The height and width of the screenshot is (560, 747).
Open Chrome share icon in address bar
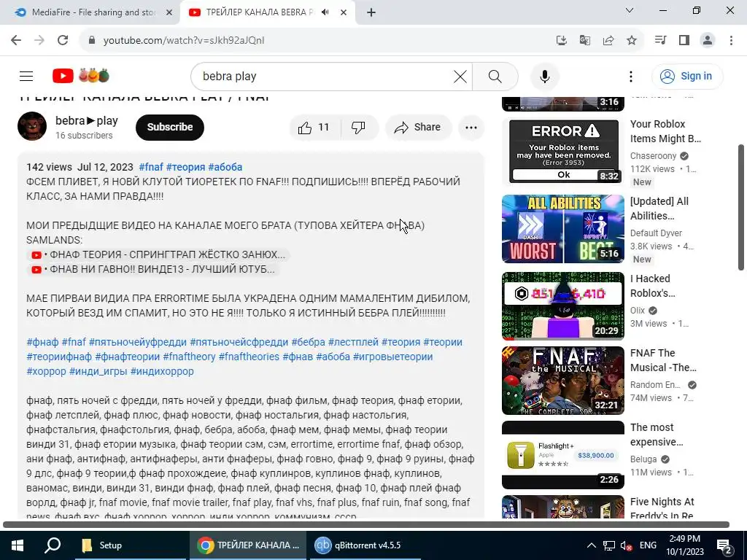coord(608,40)
